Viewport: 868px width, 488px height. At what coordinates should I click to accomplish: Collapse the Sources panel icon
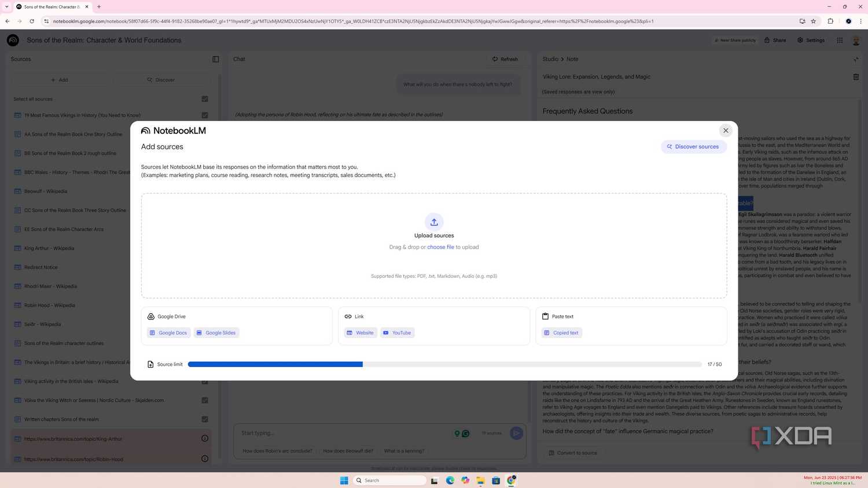click(216, 59)
